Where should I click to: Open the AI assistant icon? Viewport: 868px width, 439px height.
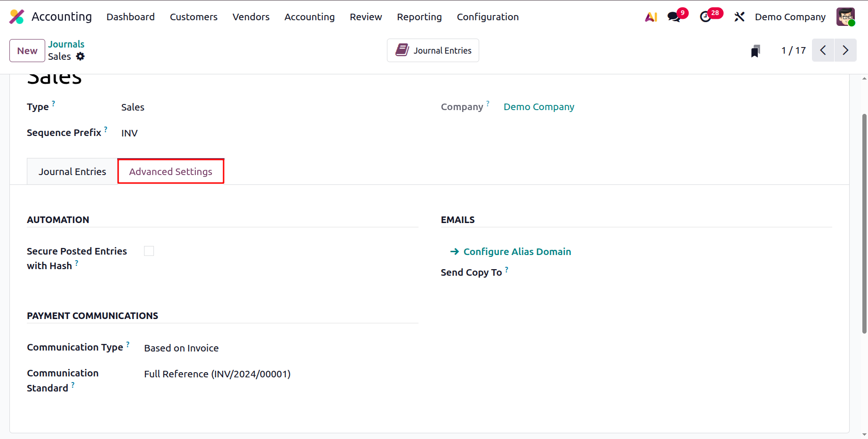click(651, 17)
